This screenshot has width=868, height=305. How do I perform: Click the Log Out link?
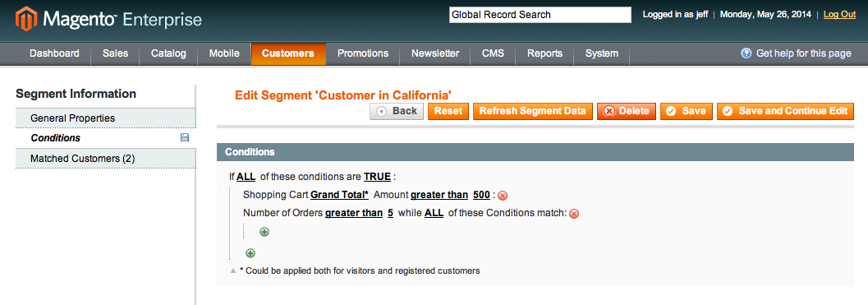click(x=839, y=15)
